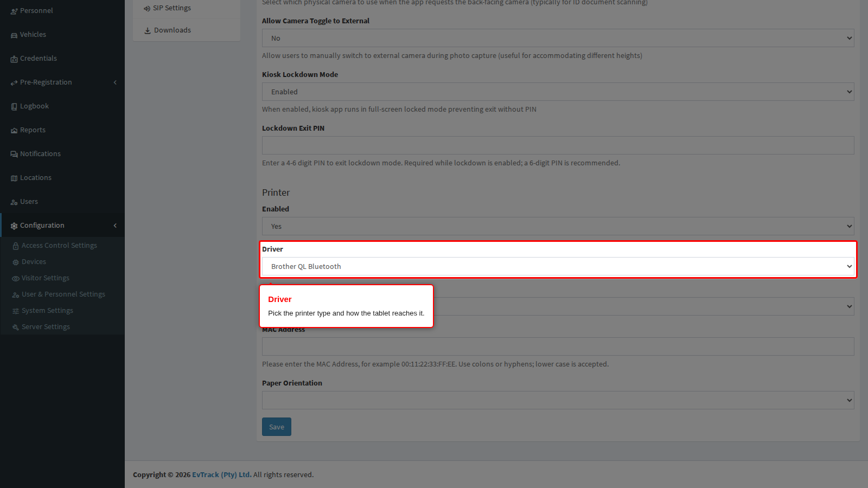Open the Paper Orientation dropdown

(x=558, y=400)
